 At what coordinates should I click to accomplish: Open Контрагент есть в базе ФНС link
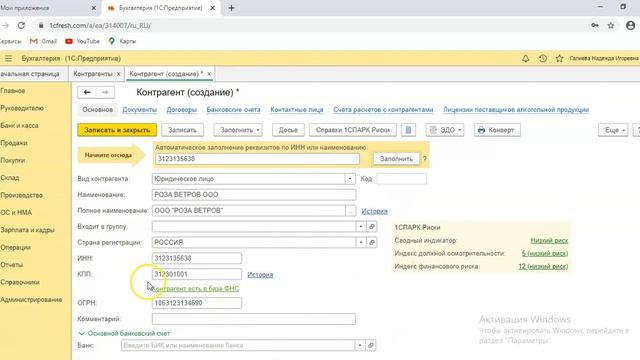196,289
